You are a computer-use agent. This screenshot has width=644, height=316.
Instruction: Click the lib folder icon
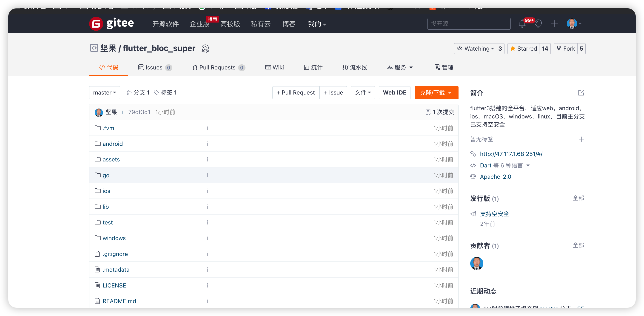(97, 207)
